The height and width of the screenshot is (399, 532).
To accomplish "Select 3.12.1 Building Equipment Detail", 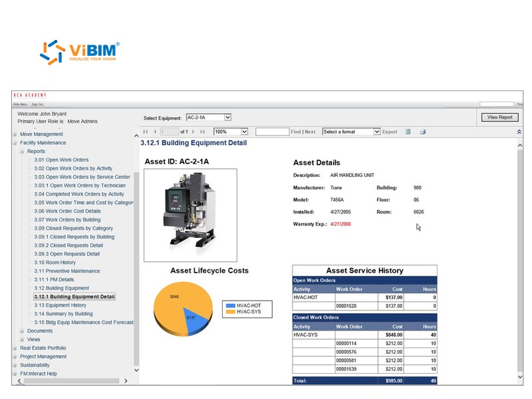I will [x=74, y=297].
